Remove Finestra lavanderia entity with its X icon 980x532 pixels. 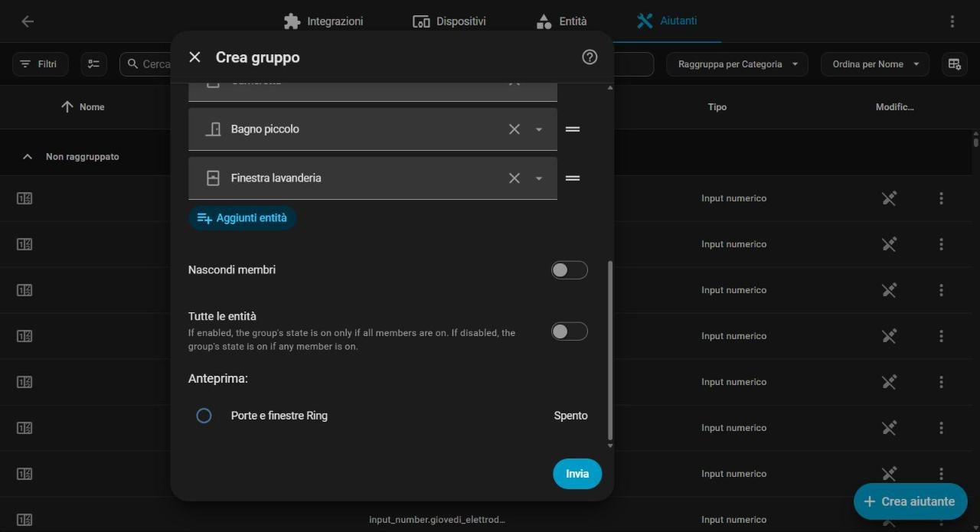(x=514, y=178)
